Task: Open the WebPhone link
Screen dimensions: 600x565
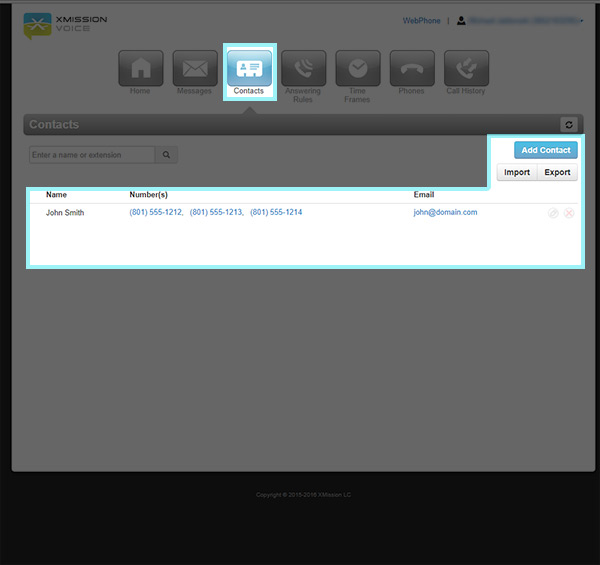Action: [421, 20]
